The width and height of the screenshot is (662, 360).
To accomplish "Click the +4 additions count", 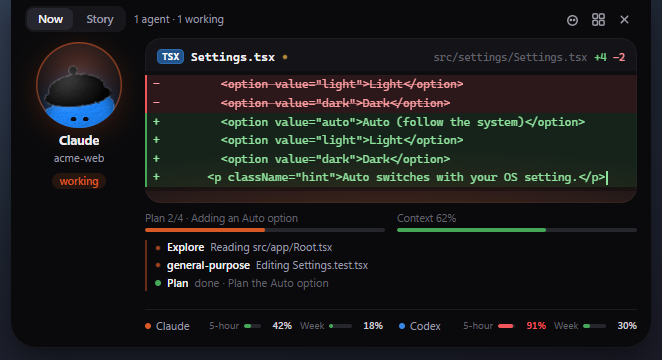I will [600, 57].
